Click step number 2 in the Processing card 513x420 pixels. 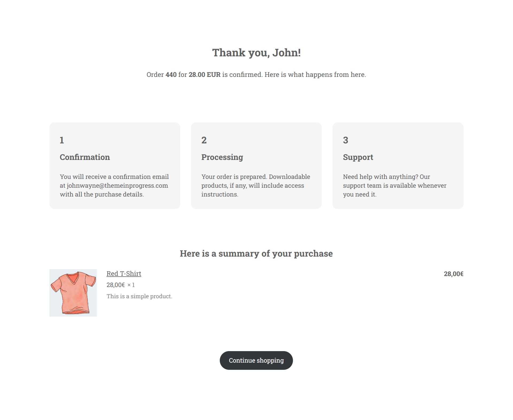(204, 140)
